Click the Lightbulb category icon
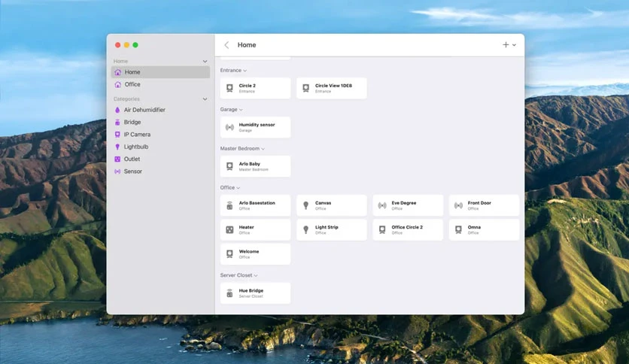629x364 pixels. point(117,147)
